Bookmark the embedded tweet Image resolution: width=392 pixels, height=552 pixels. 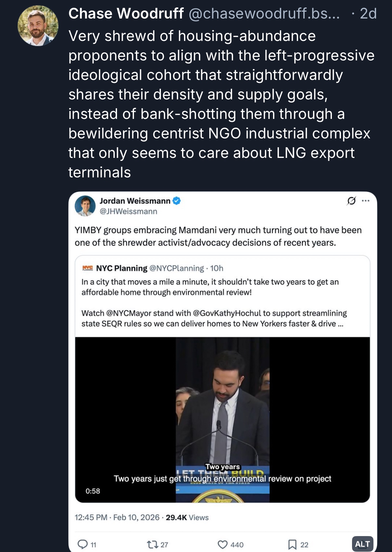tap(292, 544)
